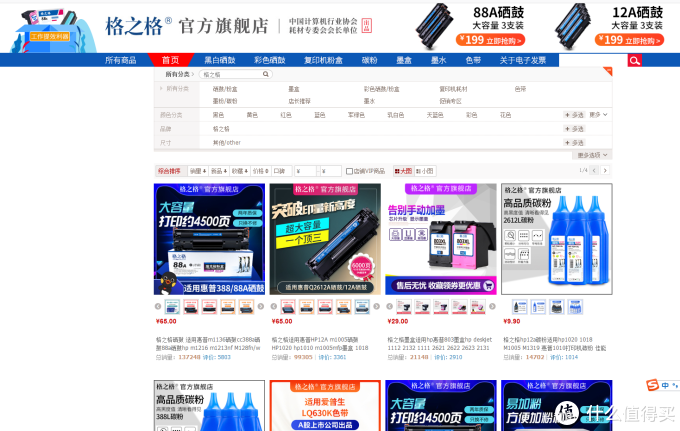Viewport: 680px width, 431px height.
Task: Enable 多选 for the 颜色分类 row
Action: (x=574, y=115)
